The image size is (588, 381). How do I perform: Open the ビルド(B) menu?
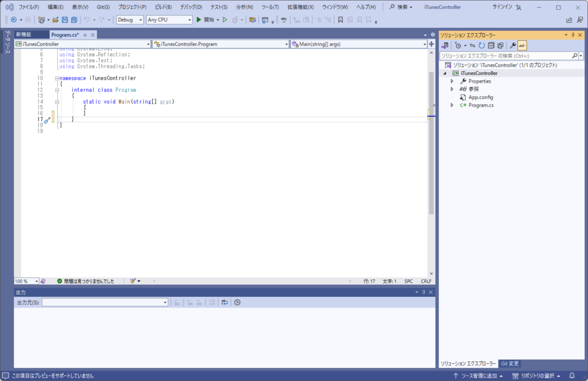[164, 7]
